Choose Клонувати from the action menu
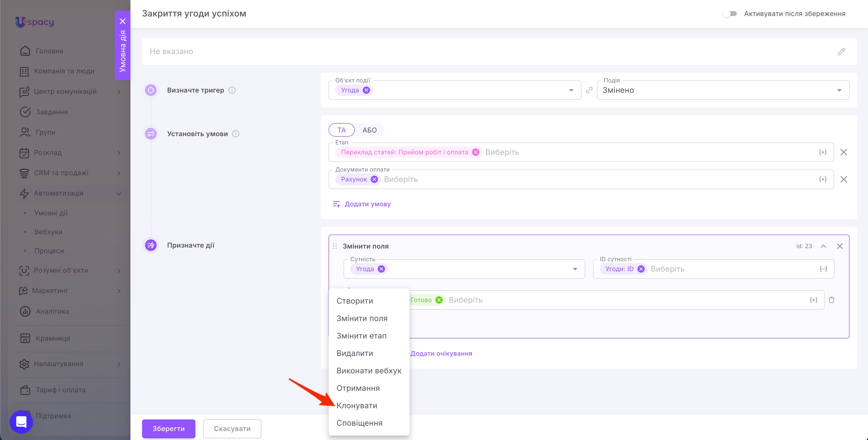The width and height of the screenshot is (868, 440). 369,406
